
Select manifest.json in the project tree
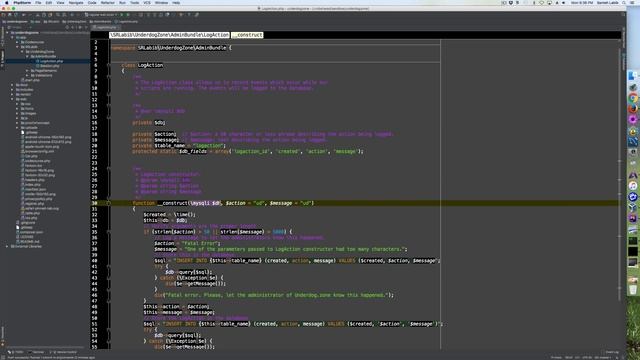tap(35, 189)
